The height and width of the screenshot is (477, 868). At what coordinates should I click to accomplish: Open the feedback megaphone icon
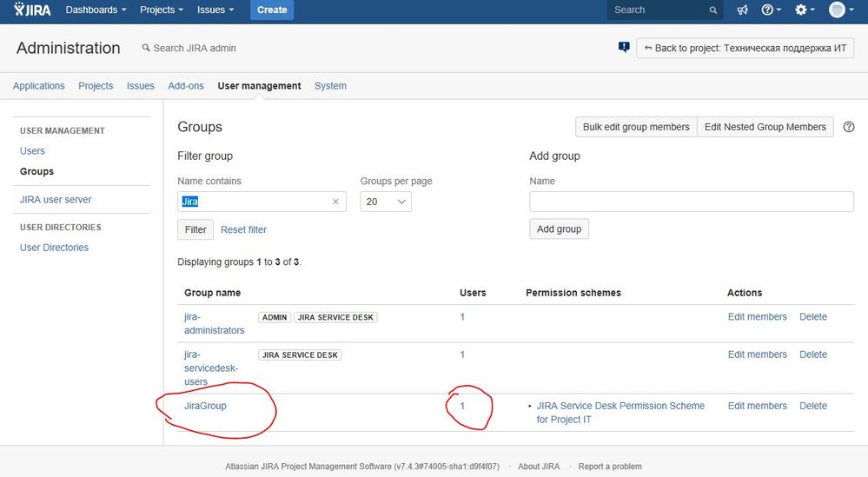[742, 10]
